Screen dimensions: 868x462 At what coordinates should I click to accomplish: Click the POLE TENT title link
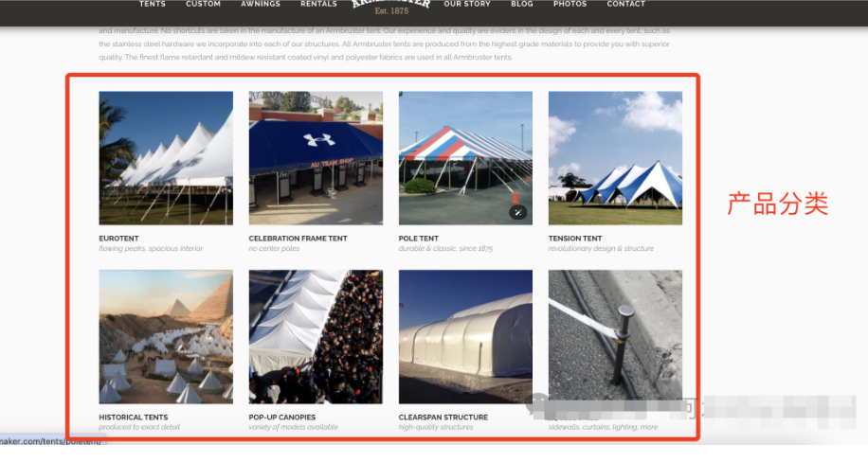(x=419, y=239)
